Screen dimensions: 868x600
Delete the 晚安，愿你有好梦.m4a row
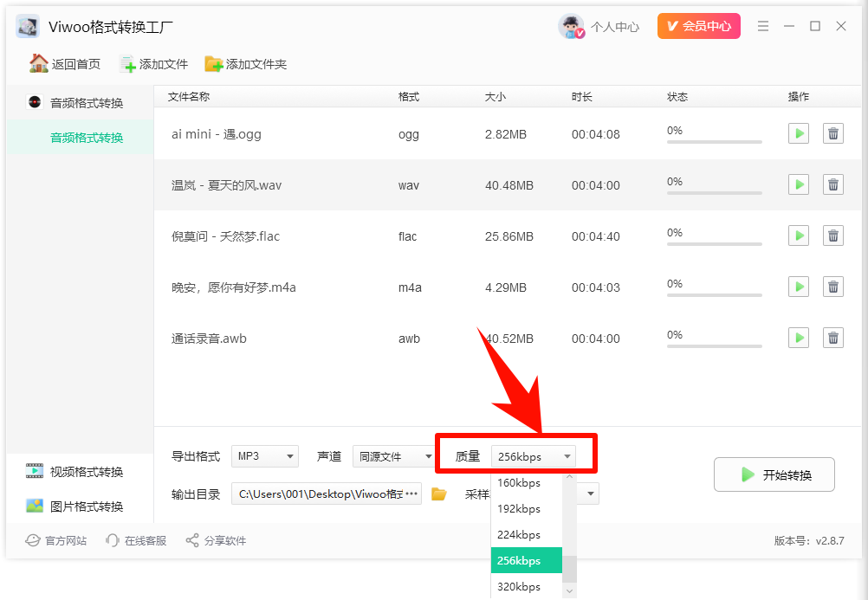pos(832,287)
